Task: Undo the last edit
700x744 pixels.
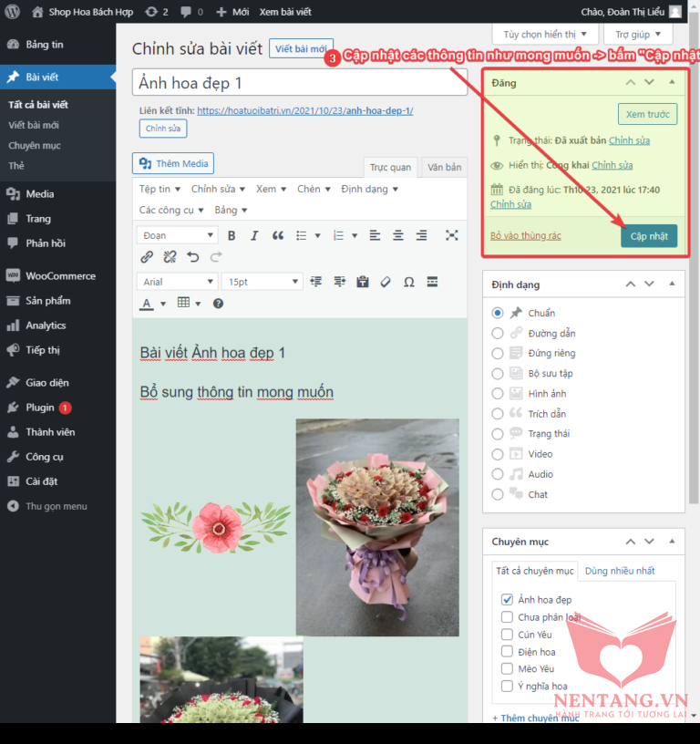Action: (x=193, y=257)
